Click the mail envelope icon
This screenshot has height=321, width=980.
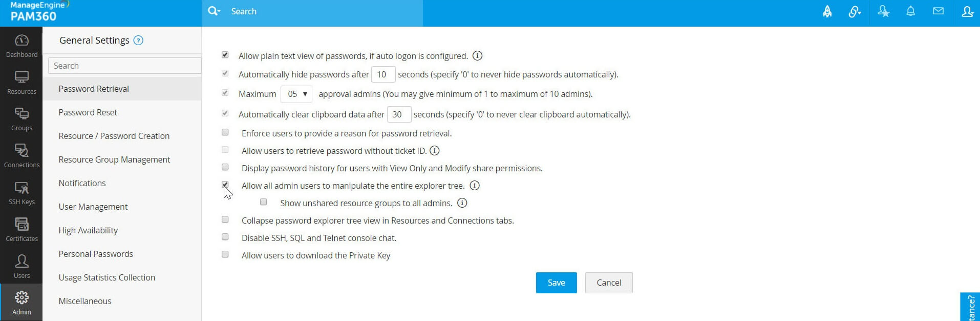click(938, 11)
